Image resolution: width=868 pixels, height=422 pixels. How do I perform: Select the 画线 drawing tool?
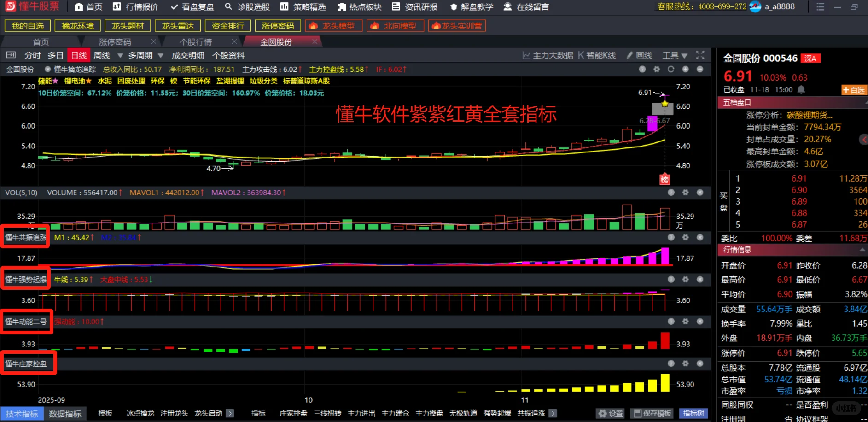pos(639,55)
